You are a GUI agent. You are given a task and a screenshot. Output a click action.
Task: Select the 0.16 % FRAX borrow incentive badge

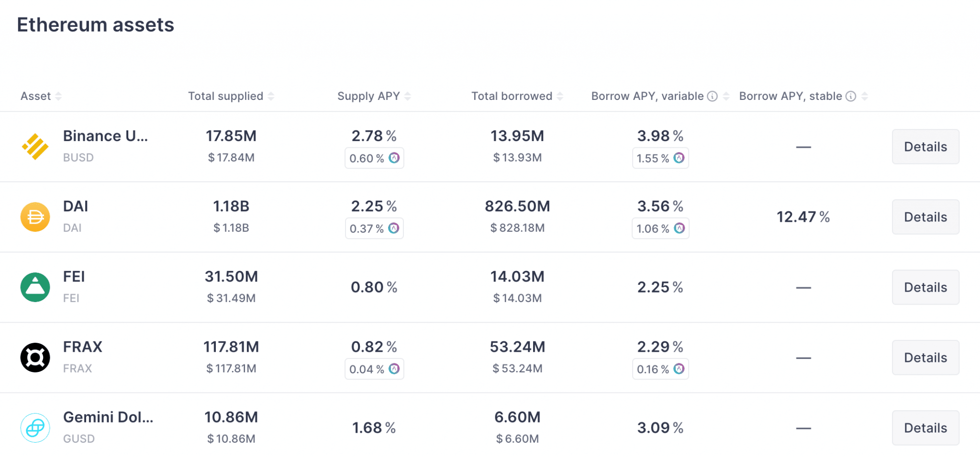tap(660, 369)
